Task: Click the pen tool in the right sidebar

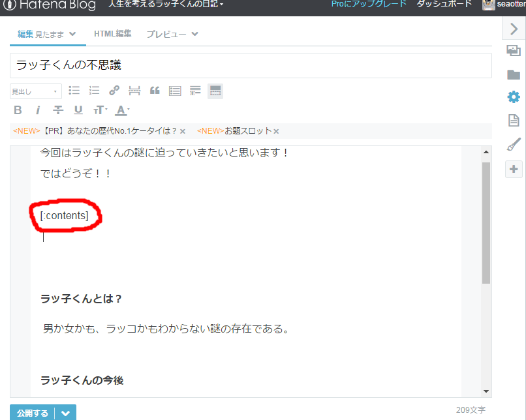Action: pyautogui.click(x=514, y=145)
